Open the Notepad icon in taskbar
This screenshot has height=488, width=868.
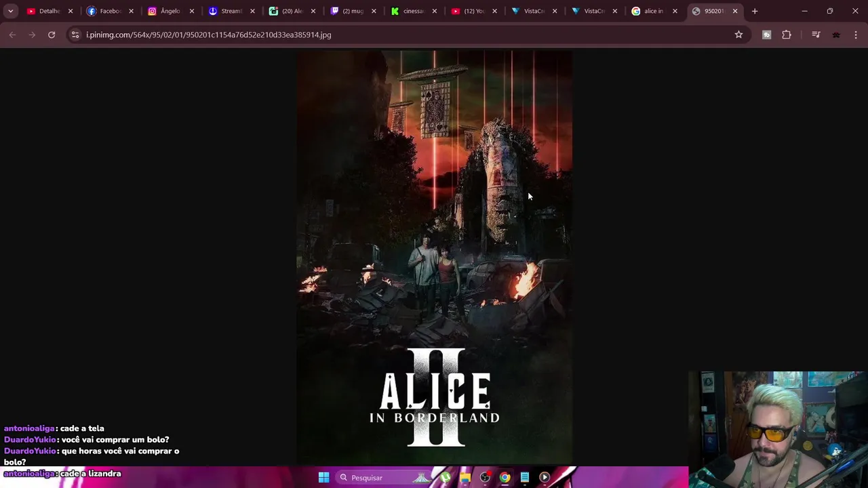[x=524, y=478]
